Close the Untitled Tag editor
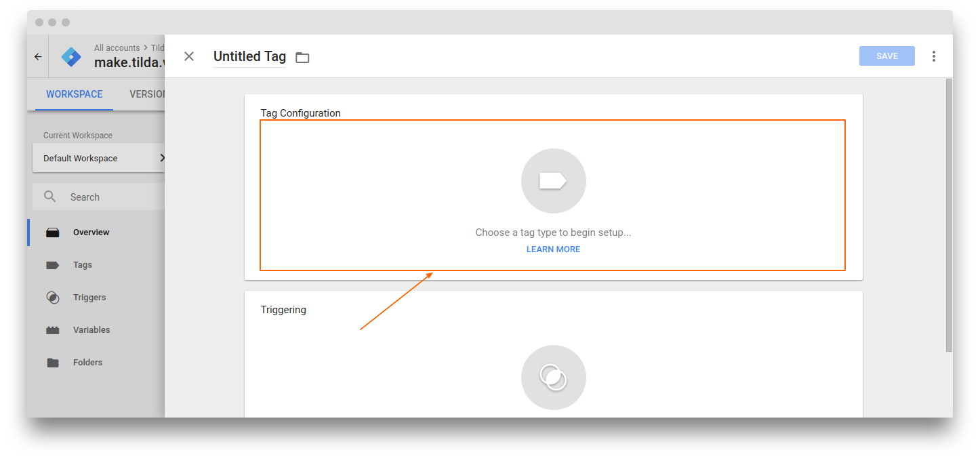980x465 pixels. tap(189, 56)
